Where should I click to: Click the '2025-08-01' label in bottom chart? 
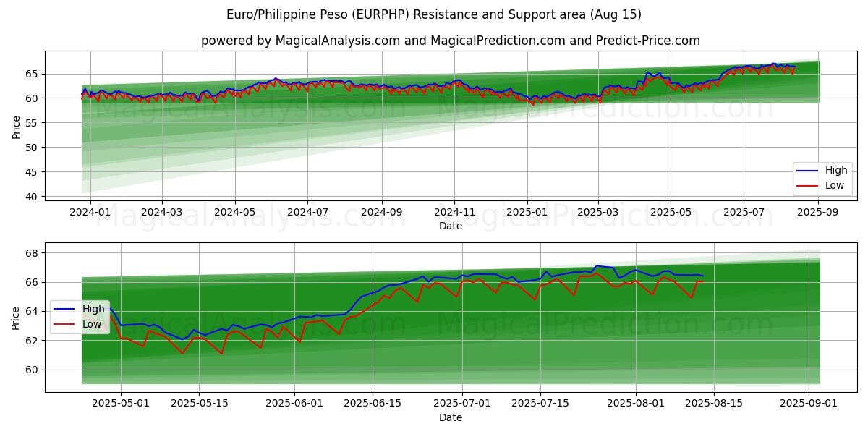(x=636, y=404)
